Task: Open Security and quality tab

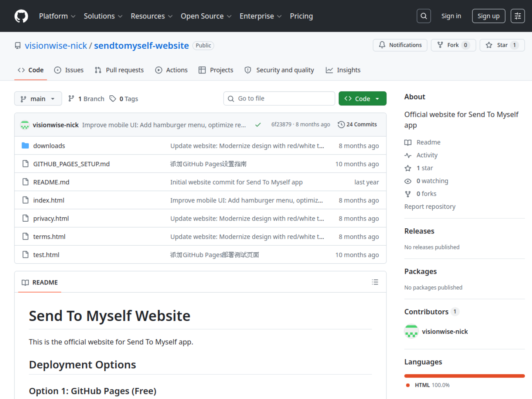Action: tap(279, 70)
